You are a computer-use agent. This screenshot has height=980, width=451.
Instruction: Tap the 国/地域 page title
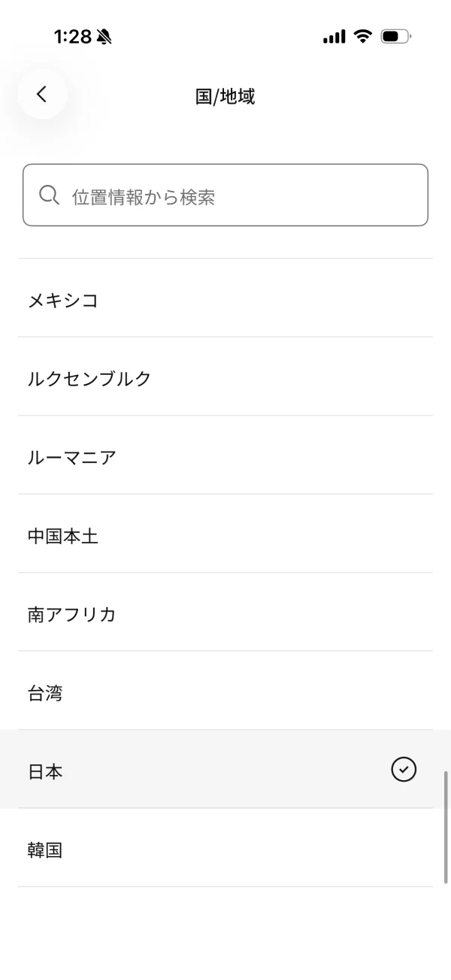[x=225, y=96]
